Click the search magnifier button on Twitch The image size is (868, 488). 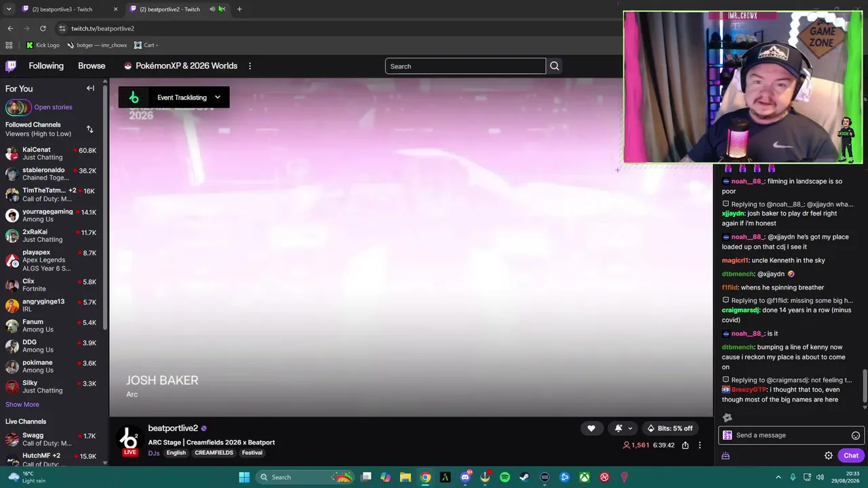(x=555, y=66)
